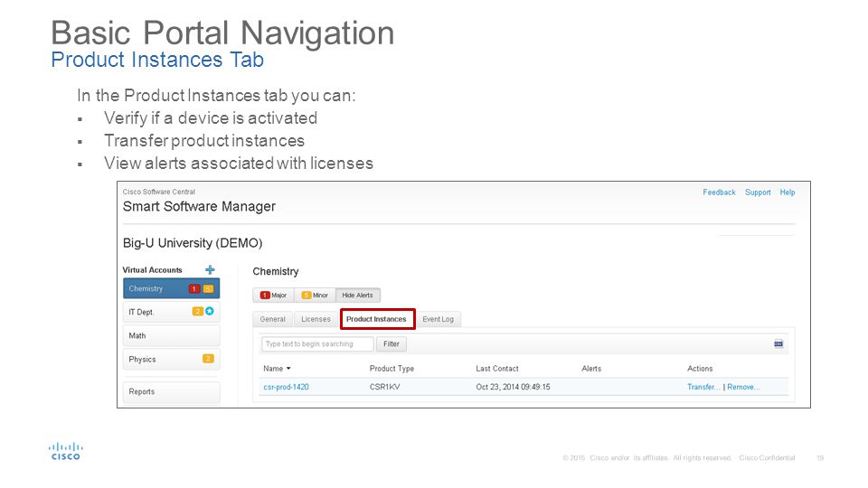Click the orange alert badge on IT Dept.
Viewport: 868px width, 488px height.
pyautogui.click(x=197, y=312)
